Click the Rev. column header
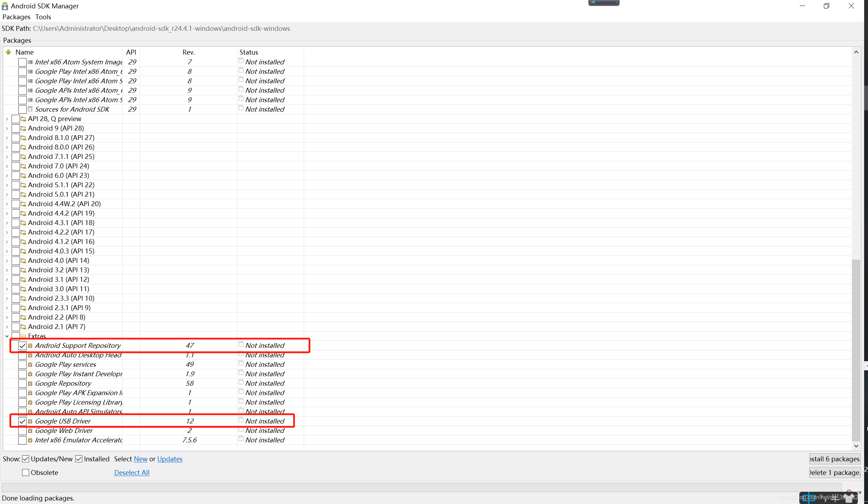 [188, 52]
